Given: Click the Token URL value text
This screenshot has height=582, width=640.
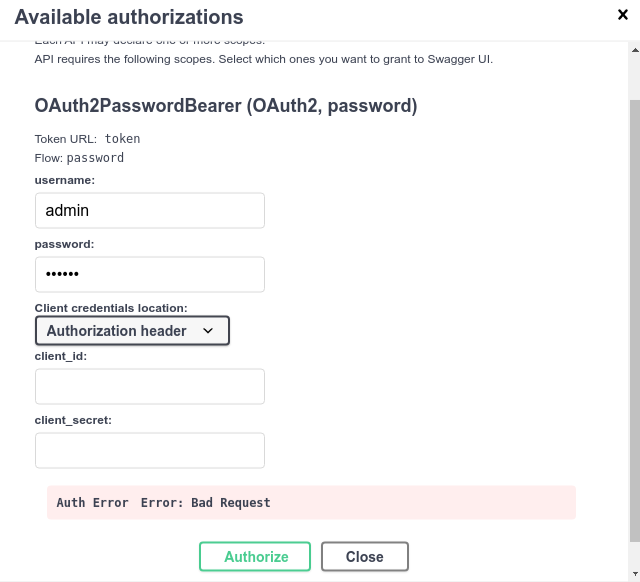Looking at the screenshot, I should tap(122, 139).
